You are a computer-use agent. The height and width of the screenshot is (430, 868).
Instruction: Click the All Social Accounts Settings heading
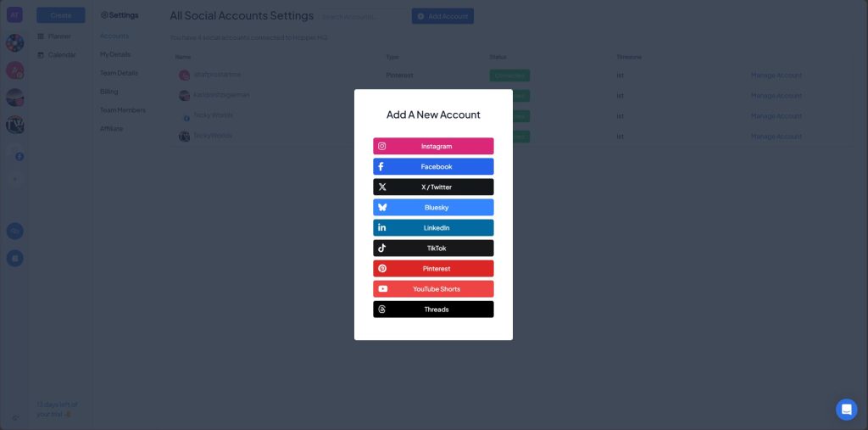point(242,15)
